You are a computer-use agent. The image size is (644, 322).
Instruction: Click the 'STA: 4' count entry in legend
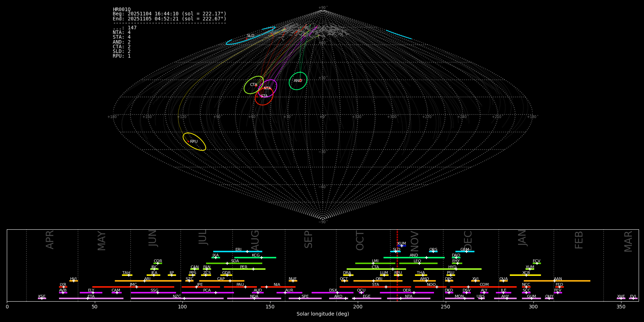tap(122, 37)
